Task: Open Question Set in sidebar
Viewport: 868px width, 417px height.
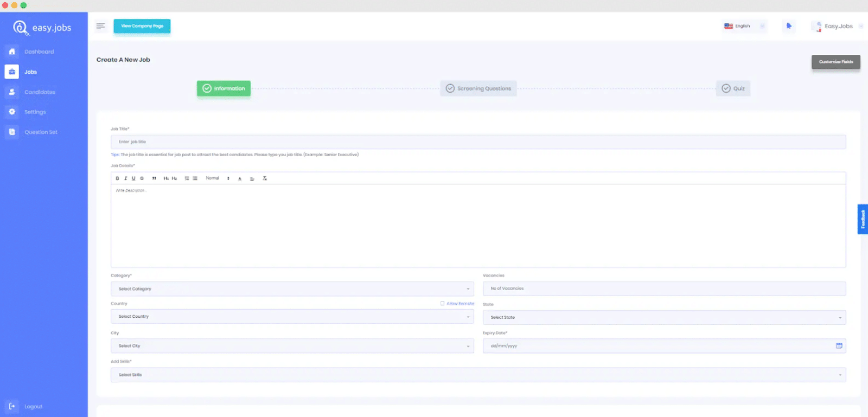Action: (41, 132)
